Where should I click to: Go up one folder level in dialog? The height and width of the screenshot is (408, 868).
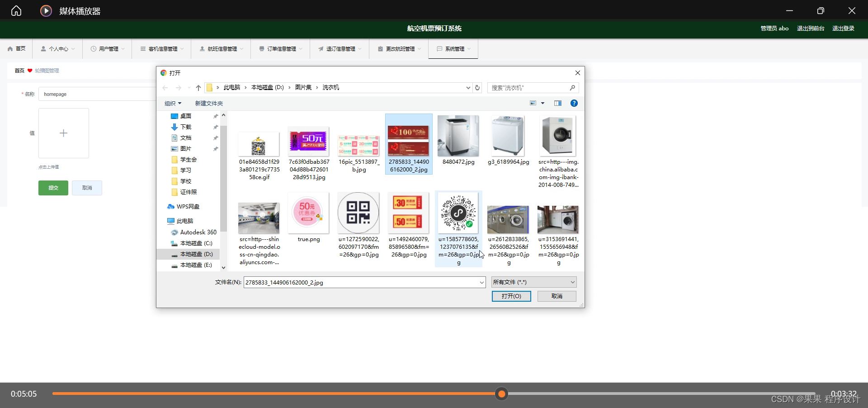pyautogui.click(x=198, y=88)
